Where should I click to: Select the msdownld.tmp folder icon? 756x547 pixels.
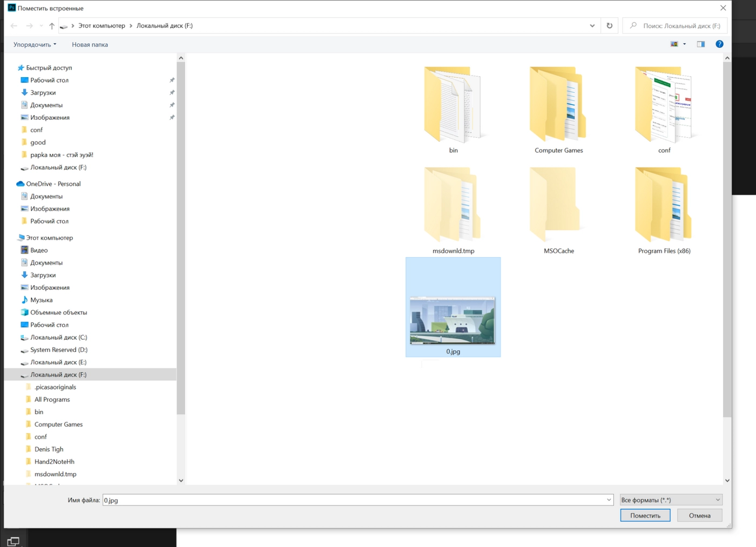tap(453, 205)
